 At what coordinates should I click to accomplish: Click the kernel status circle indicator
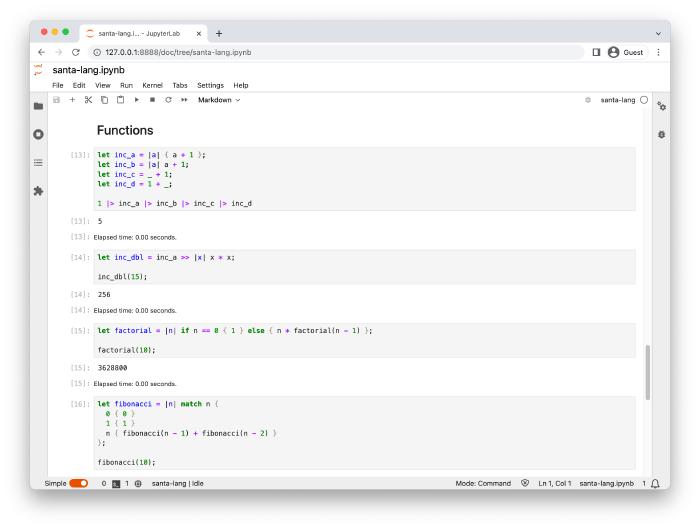[x=644, y=100]
